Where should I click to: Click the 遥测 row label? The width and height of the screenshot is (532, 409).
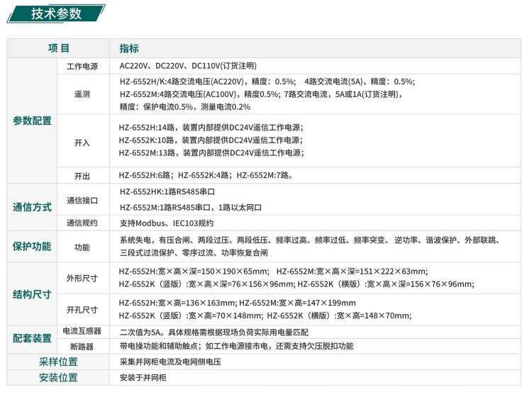[x=82, y=94]
